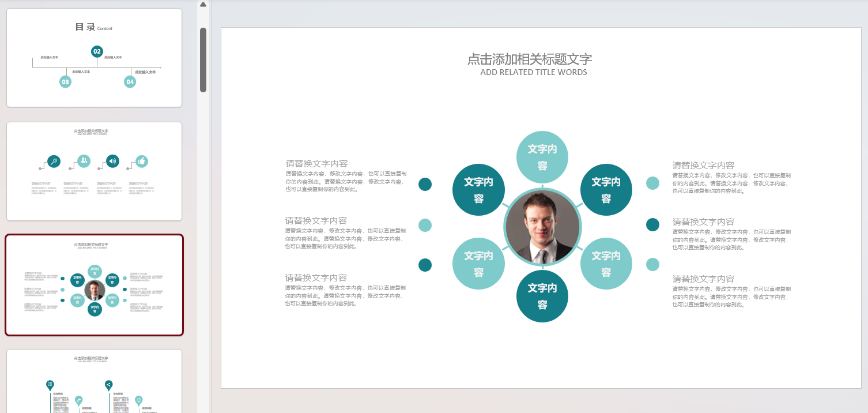Select the list icon marker on the timeline slide thumbnail
868x413 pixels.
50,384
